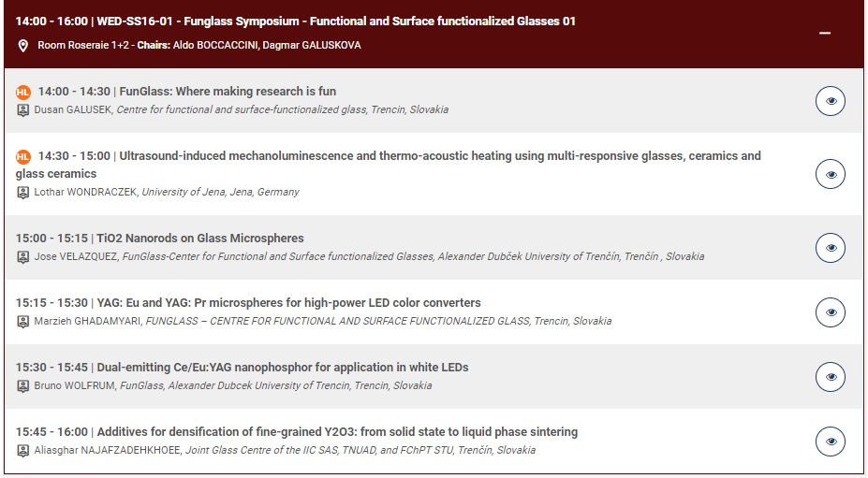Click speaker icon beside Jose VELAZQUEZ
Screen dimensions: 868x478
click(22, 256)
